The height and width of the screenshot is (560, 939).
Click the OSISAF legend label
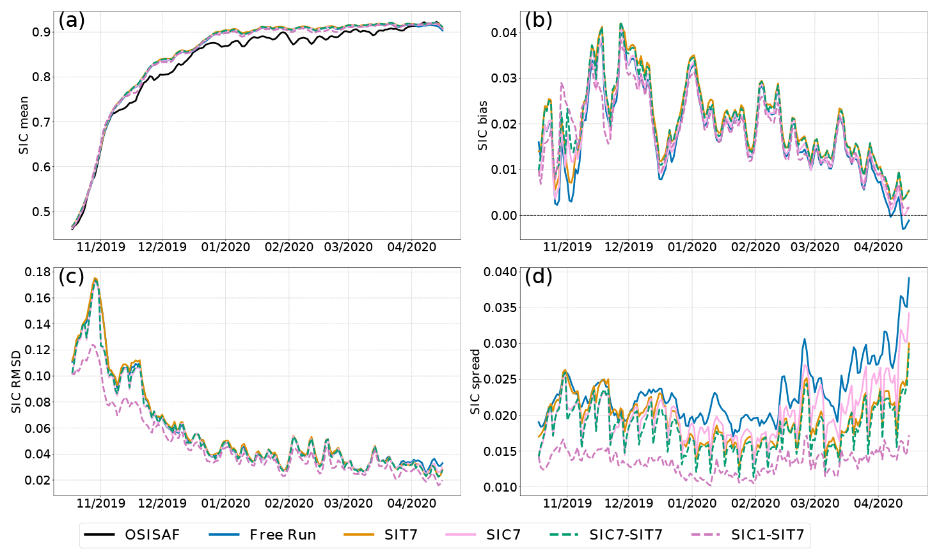(x=152, y=535)
